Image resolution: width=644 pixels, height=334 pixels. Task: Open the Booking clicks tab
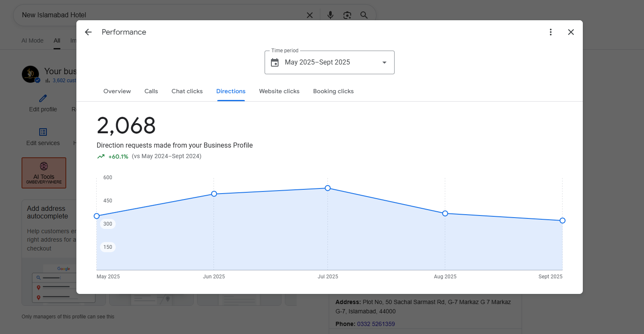(333, 91)
